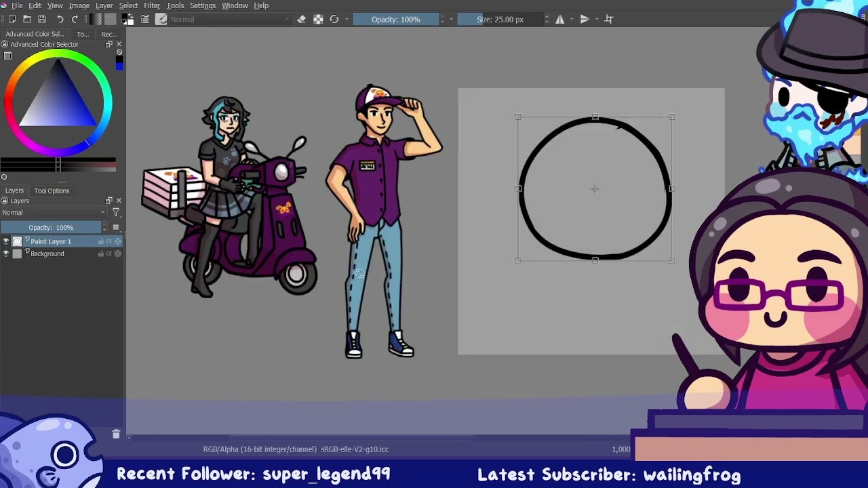Hide the Background layer with eye icon
868x488 pixels.
click(x=6, y=254)
